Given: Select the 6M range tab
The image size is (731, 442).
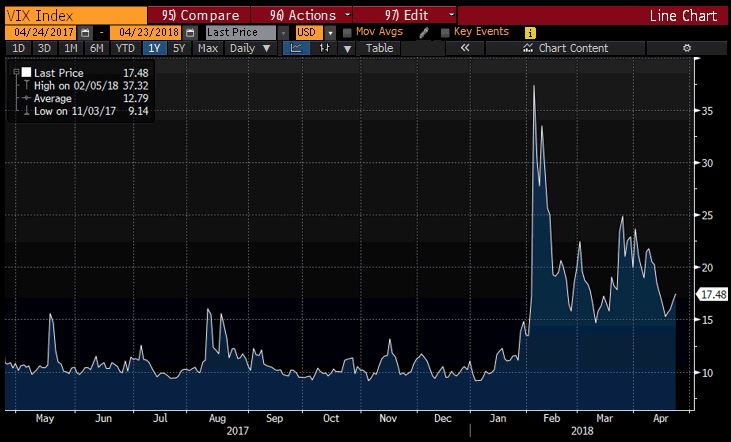Looking at the screenshot, I should coord(97,48).
